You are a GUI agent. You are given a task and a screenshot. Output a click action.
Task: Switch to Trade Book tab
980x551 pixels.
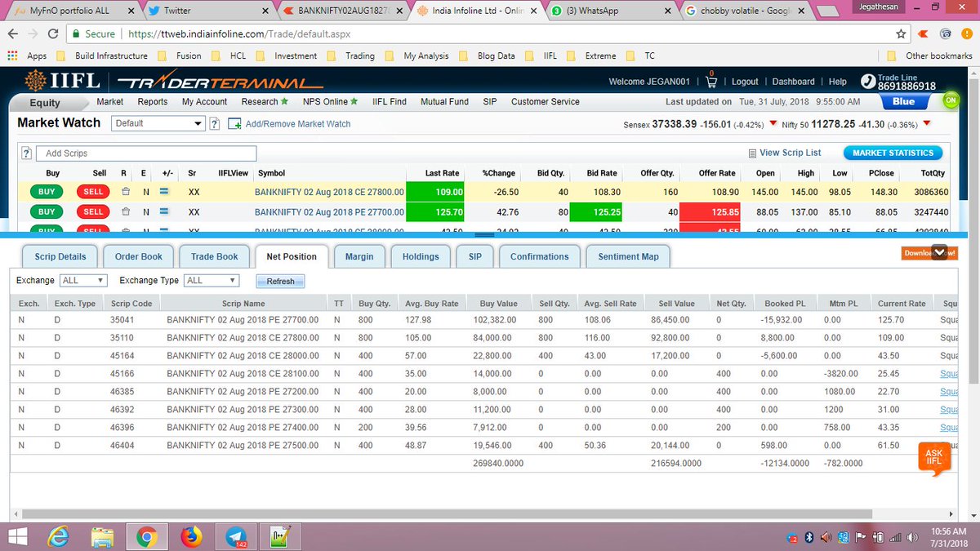coord(214,256)
